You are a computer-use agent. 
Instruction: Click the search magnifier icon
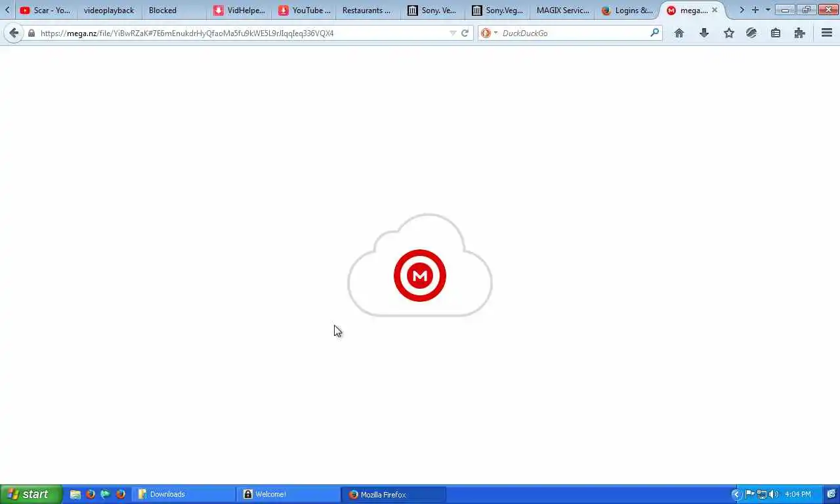tap(654, 33)
